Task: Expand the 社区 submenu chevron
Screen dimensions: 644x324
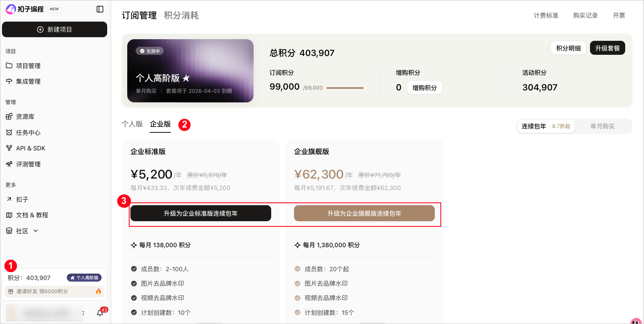Action: 36,231
